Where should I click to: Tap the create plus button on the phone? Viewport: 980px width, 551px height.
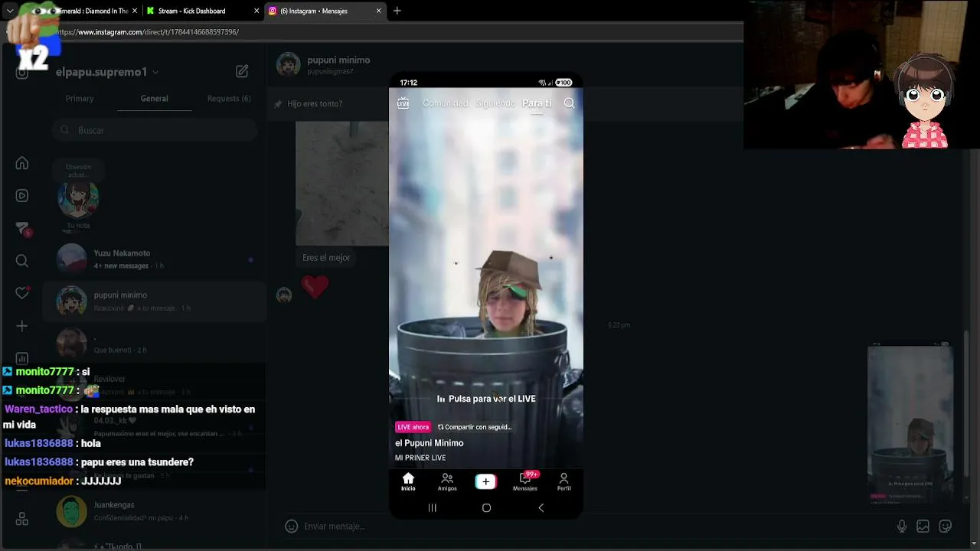(x=485, y=481)
